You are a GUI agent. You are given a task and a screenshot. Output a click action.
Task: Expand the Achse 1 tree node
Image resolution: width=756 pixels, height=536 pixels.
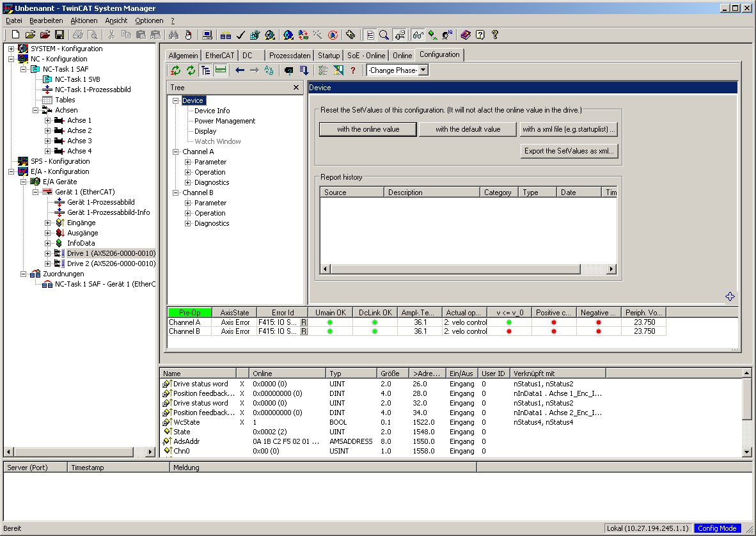[48, 120]
